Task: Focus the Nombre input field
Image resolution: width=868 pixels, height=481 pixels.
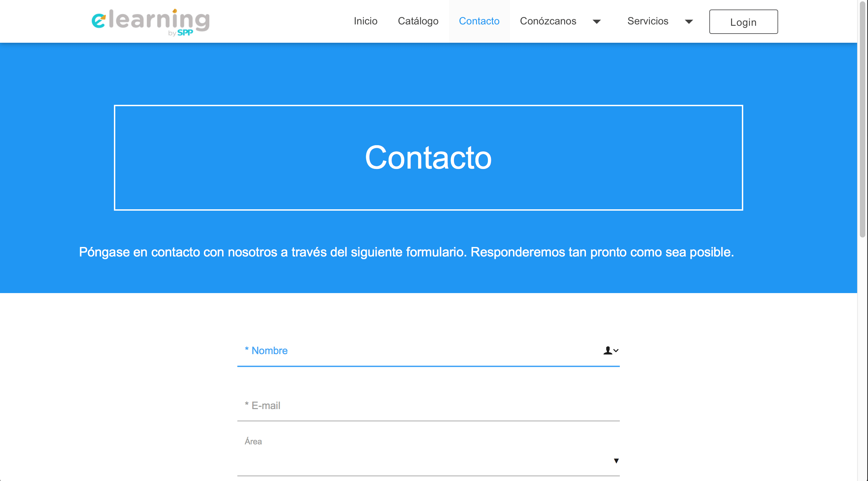Action: 428,351
